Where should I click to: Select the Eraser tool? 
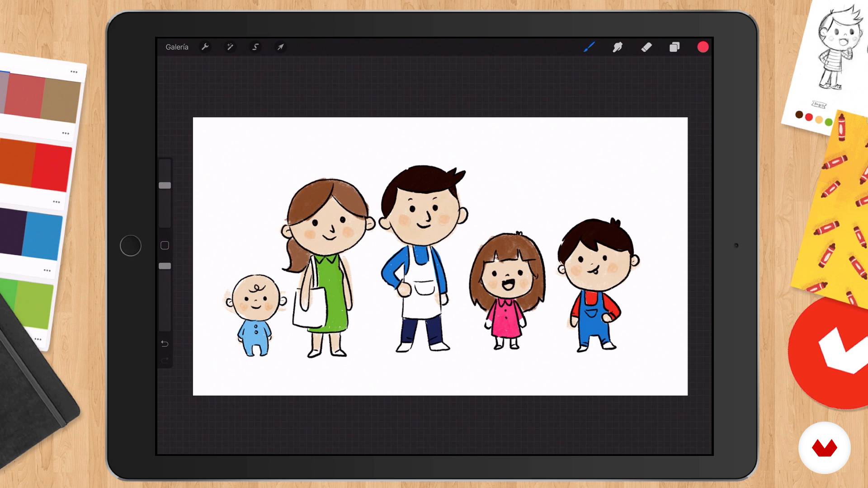click(646, 47)
